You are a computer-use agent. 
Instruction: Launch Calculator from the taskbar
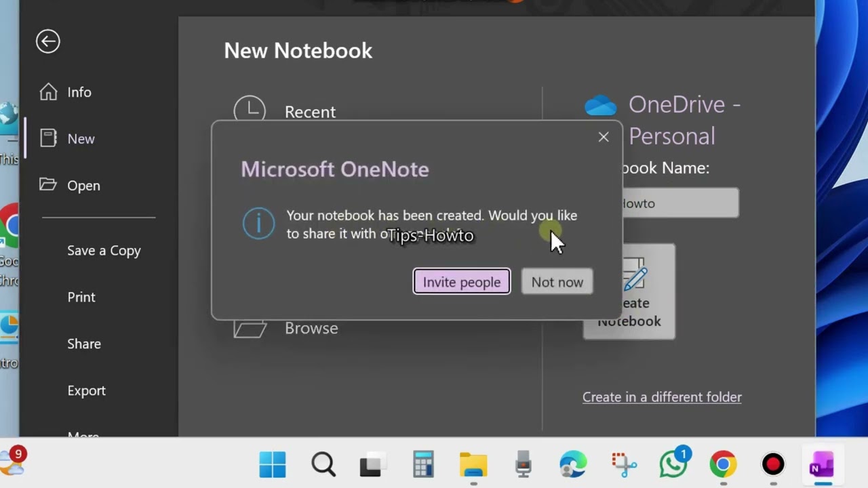click(x=422, y=465)
